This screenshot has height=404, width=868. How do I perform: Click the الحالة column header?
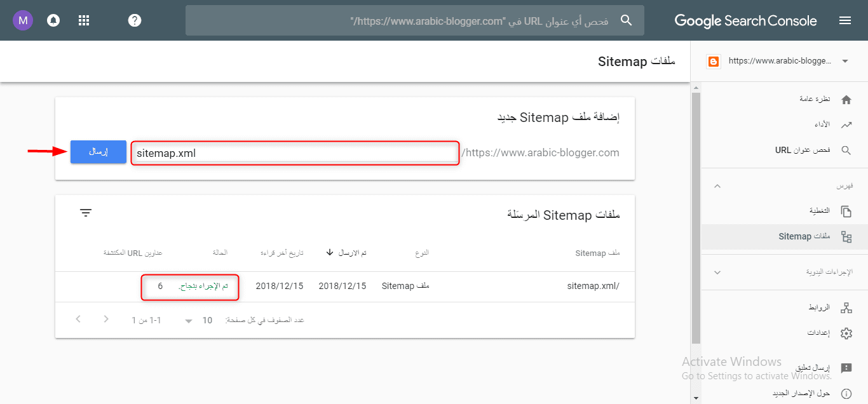point(220,253)
